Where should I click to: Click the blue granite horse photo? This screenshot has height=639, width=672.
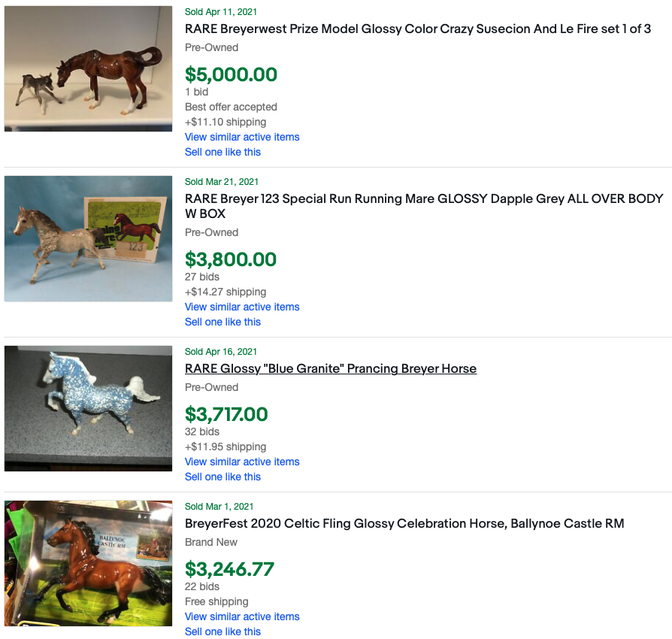(x=89, y=408)
